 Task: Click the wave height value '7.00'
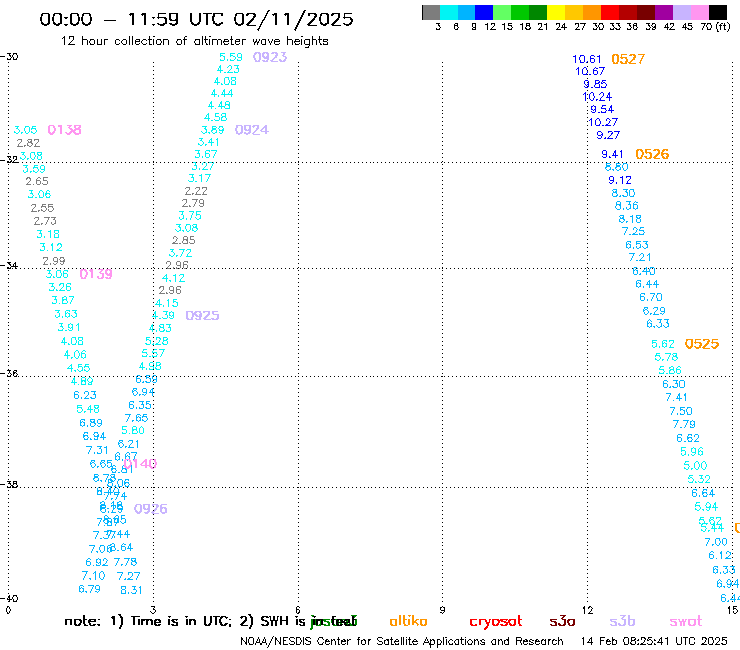pyautogui.click(x=716, y=542)
